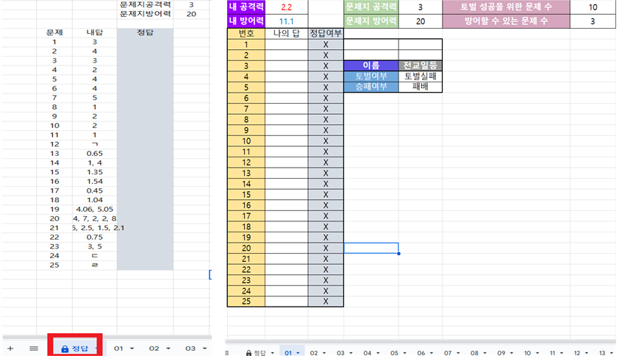The height and width of the screenshot is (364, 625).
Task: Click the horizontal scrollbar of the left spreadsheet
Action: 106,338
